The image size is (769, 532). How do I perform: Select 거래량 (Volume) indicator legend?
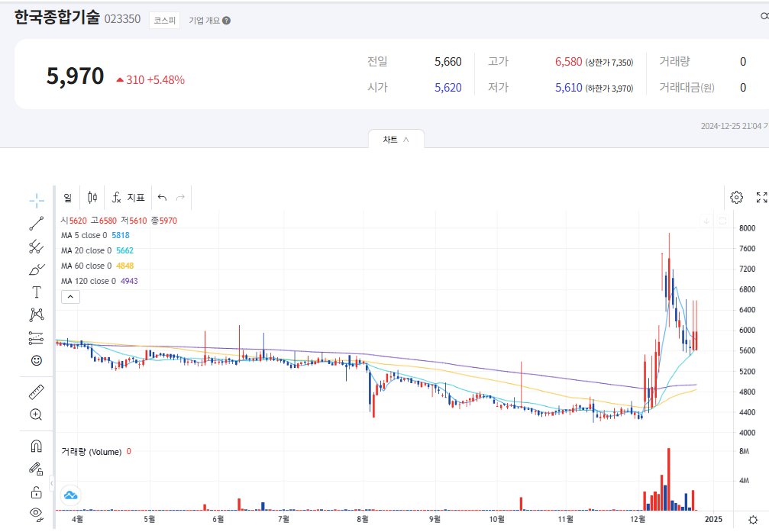(96, 452)
